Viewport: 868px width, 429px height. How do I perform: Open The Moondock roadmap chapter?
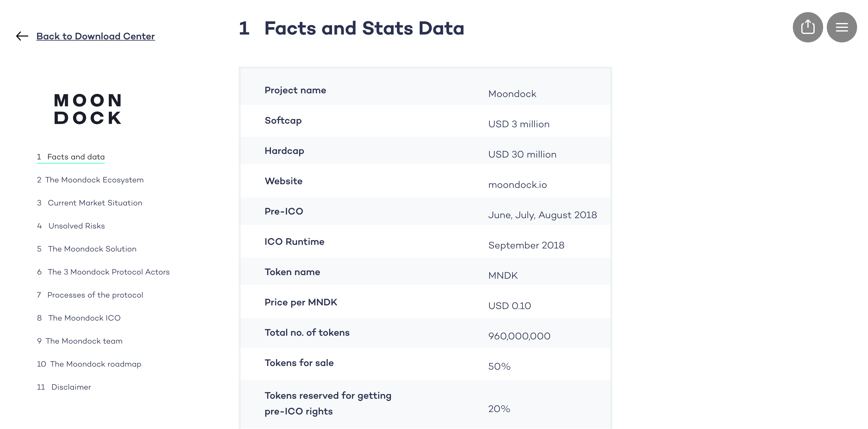click(x=89, y=364)
